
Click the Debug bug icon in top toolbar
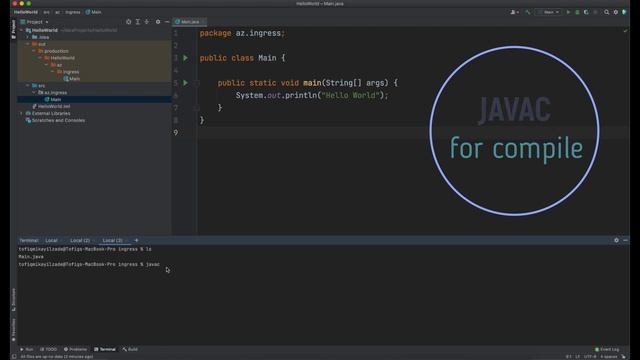point(577,12)
